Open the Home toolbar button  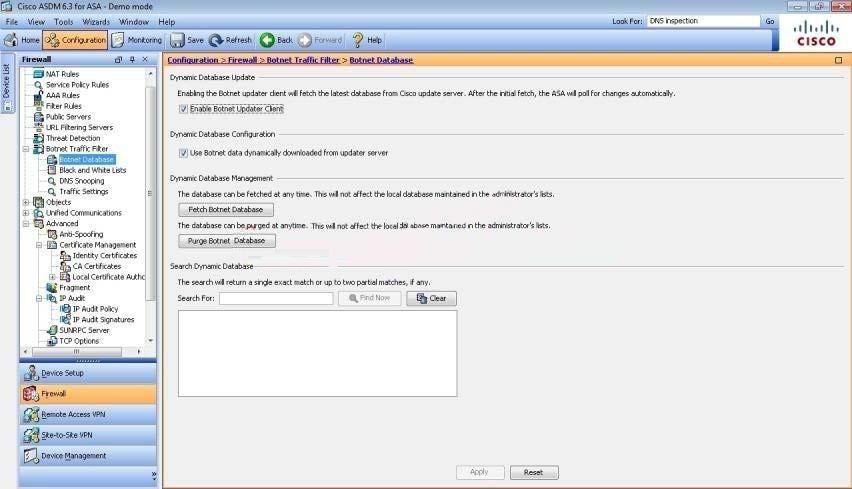click(x=22, y=40)
